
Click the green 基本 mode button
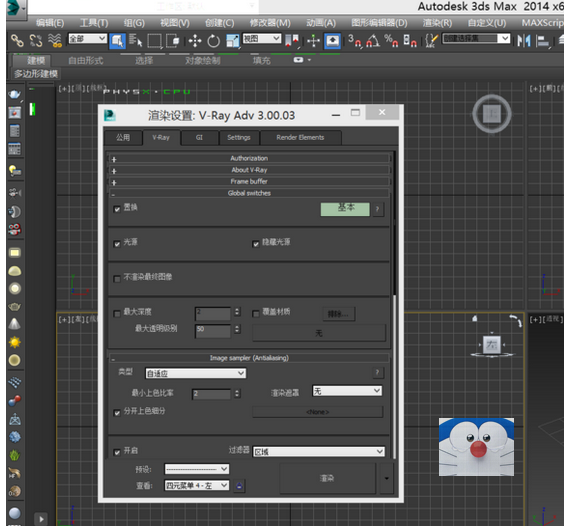tap(345, 209)
